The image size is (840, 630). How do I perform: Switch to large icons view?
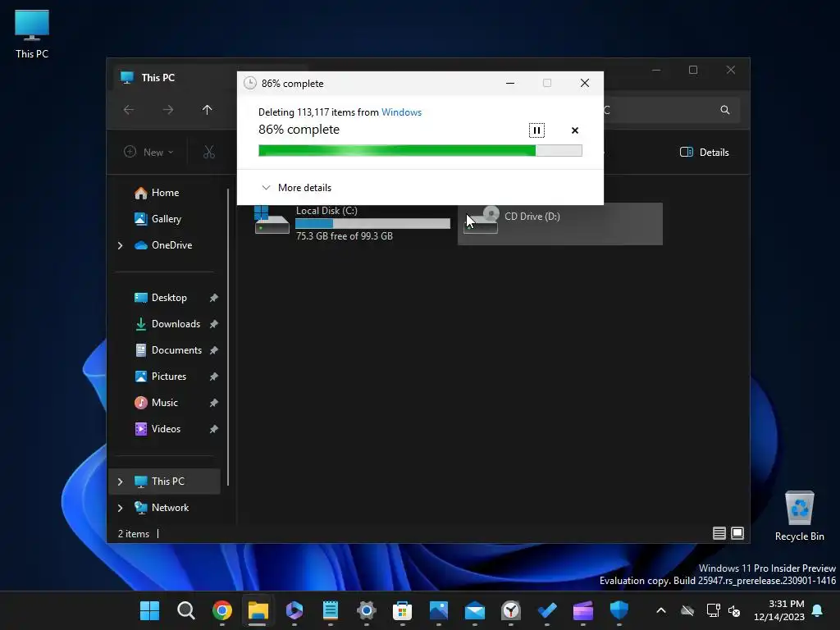point(737,533)
